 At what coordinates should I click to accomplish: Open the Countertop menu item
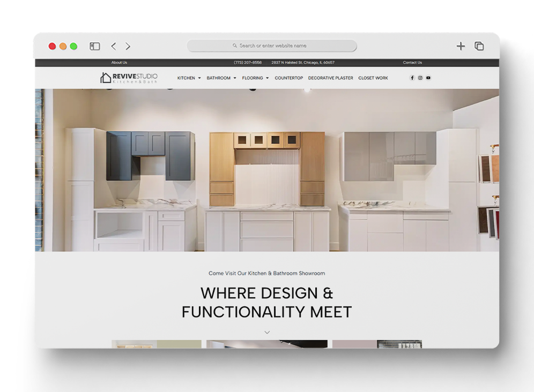[288, 78]
